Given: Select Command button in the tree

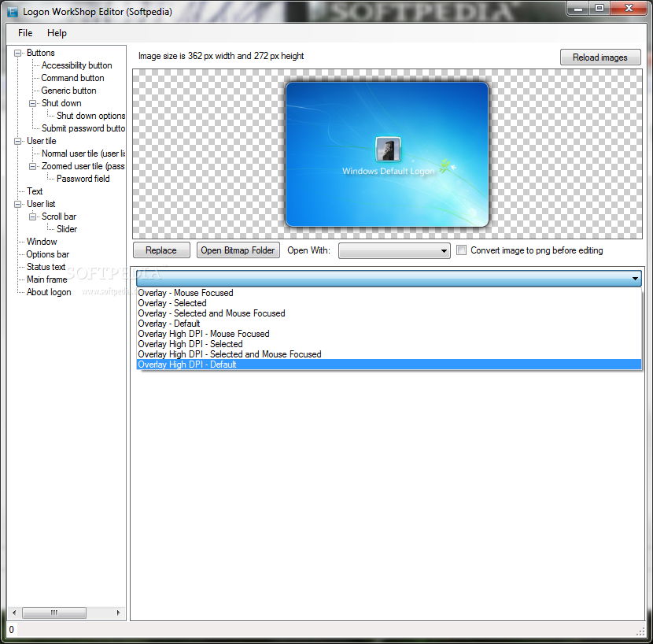Looking at the screenshot, I should tap(72, 78).
